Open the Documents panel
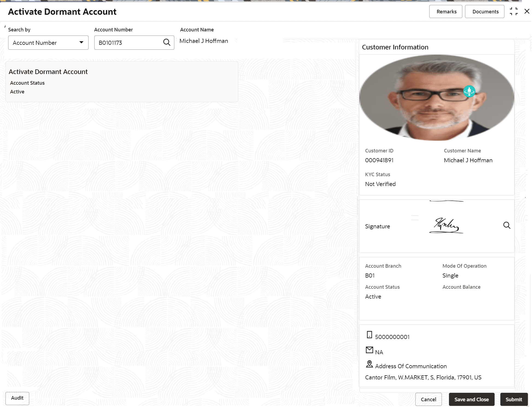532x407 pixels. pyautogui.click(x=485, y=12)
